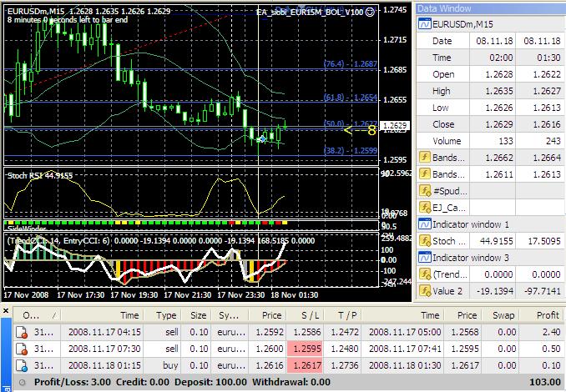Click the Profit/Loss: 3.00 summary text
The height and width of the screenshot is (392, 566).
[72, 382]
